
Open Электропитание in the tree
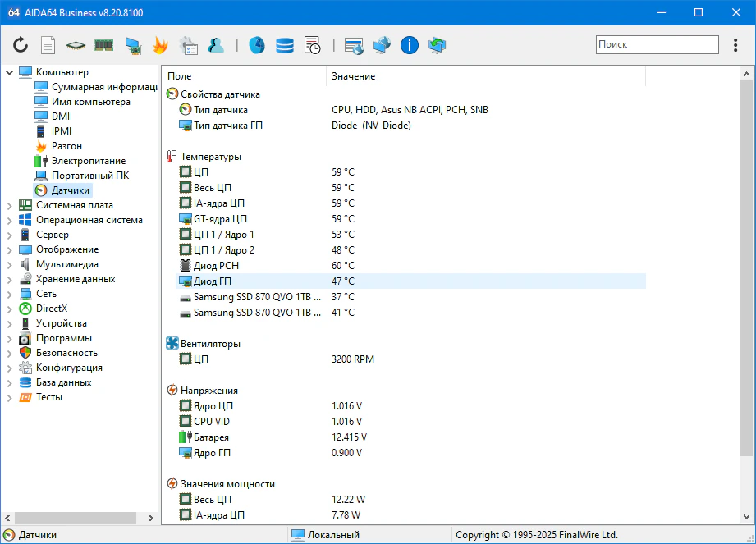tap(88, 161)
